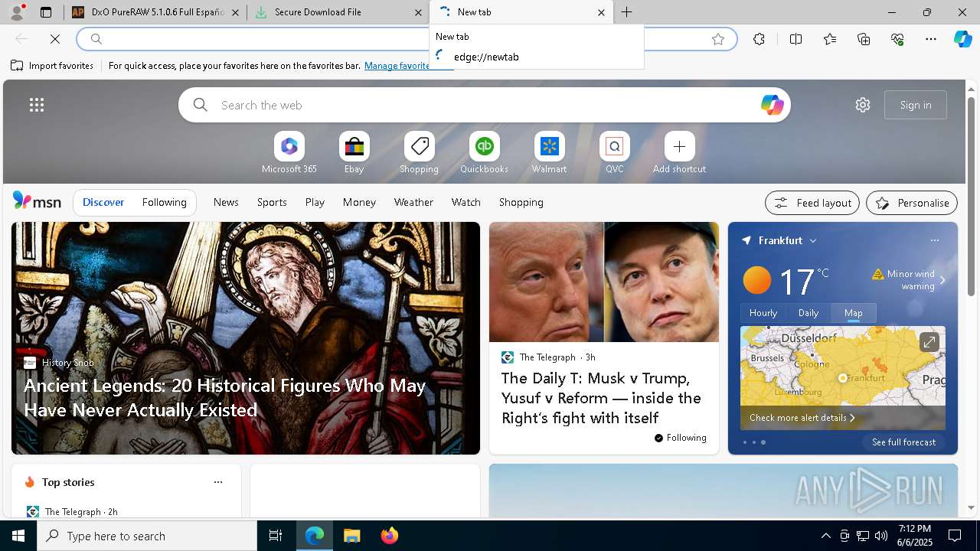Open the msn logo link
The image size is (980, 551).
(x=37, y=201)
